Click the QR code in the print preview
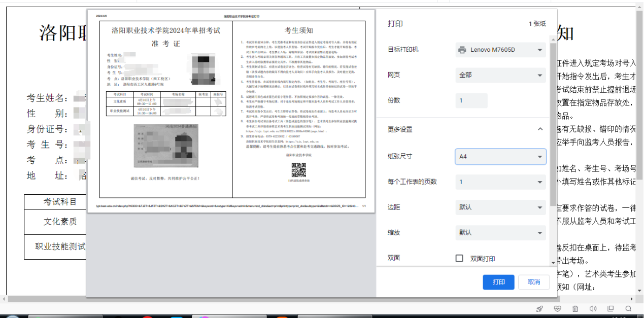The image size is (644, 318). [298, 170]
